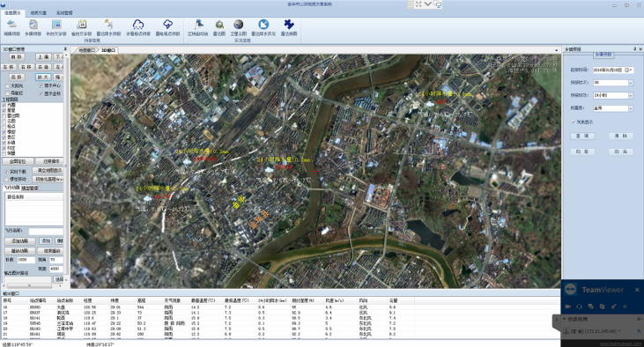Open the 起报时间 date picker dropdown
This screenshot has width=644, height=347.
[x=631, y=70]
